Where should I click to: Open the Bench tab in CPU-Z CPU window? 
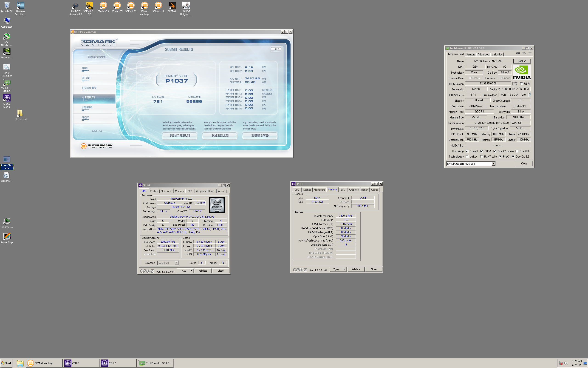212,191
